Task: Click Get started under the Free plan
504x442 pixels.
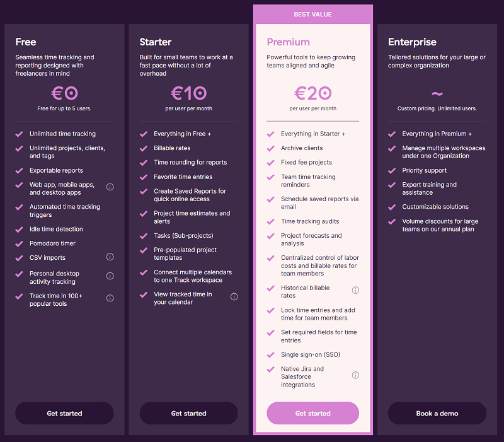Action: point(64,413)
